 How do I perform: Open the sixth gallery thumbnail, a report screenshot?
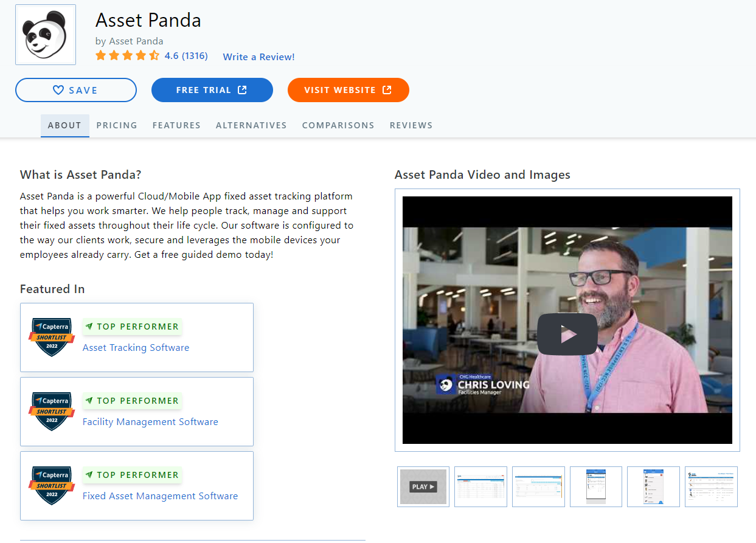(x=711, y=486)
